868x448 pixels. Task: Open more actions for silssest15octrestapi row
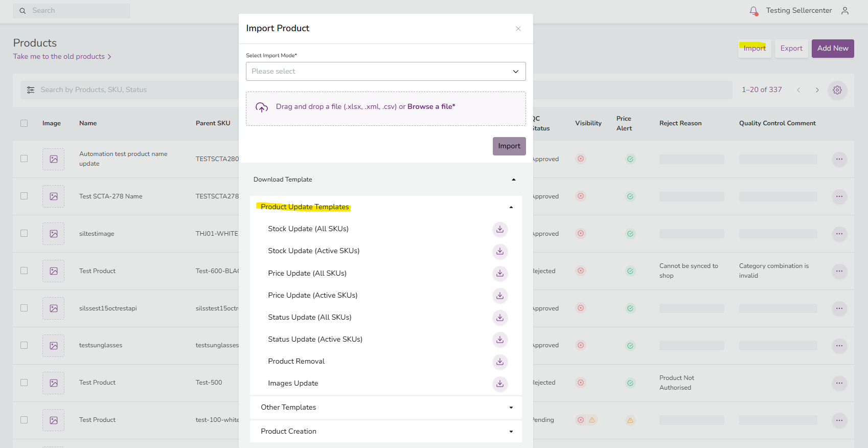tap(839, 308)
